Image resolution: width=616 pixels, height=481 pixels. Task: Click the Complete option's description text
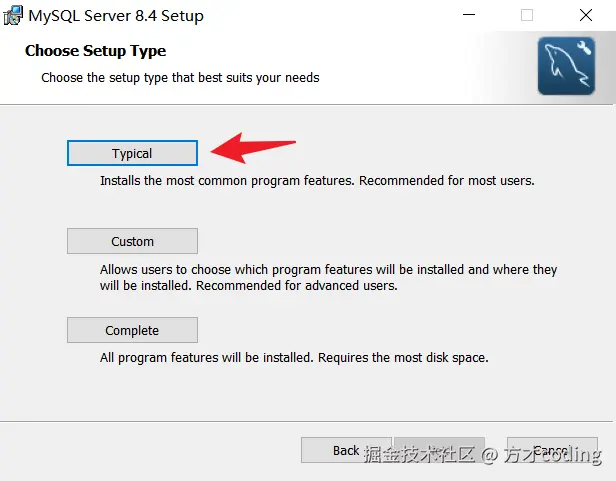(x=294, y=357)
